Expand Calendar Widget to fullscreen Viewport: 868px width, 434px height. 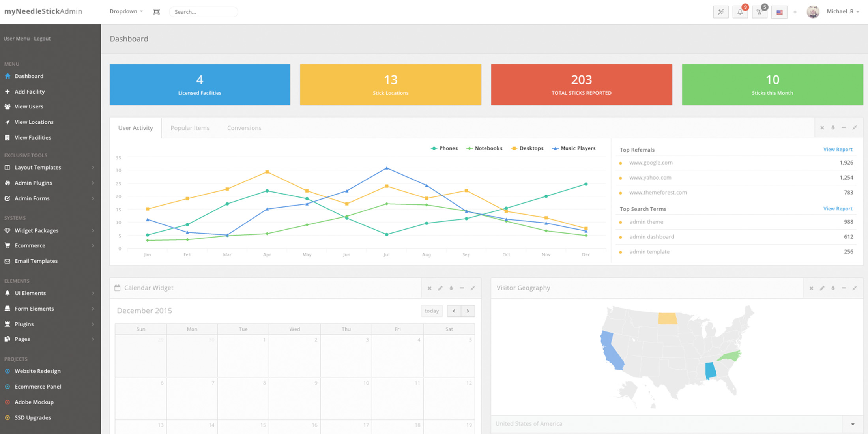[x=473, y=288]
